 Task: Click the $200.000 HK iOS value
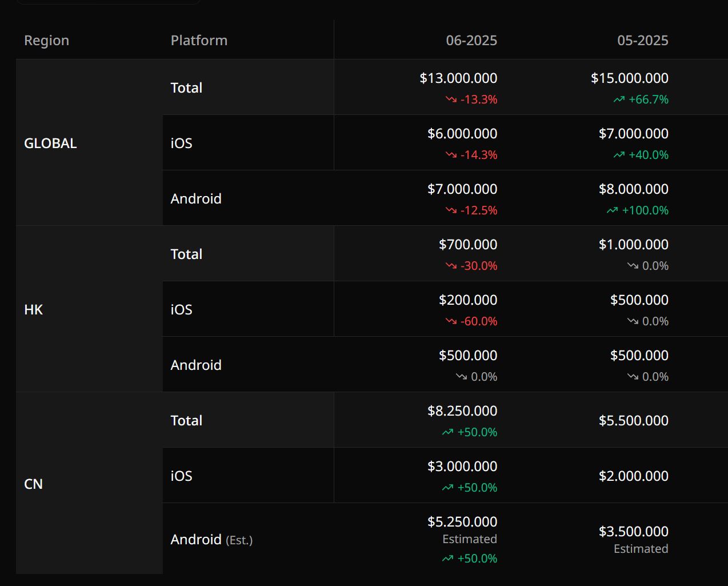(x=468, y=300)
